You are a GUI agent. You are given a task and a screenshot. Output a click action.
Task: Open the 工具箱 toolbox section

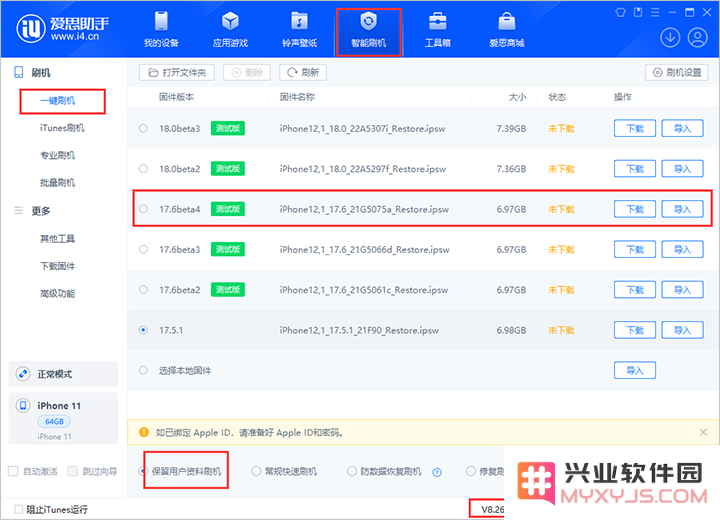pyautogui.click(x=438, y=29)
